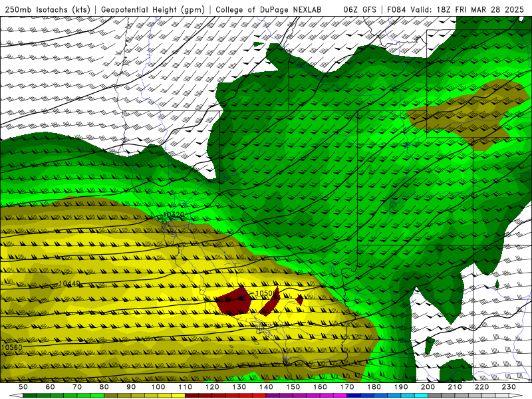532x399 pixels.
Task: Click the 120 value on color scale
Action: [212, 387]
